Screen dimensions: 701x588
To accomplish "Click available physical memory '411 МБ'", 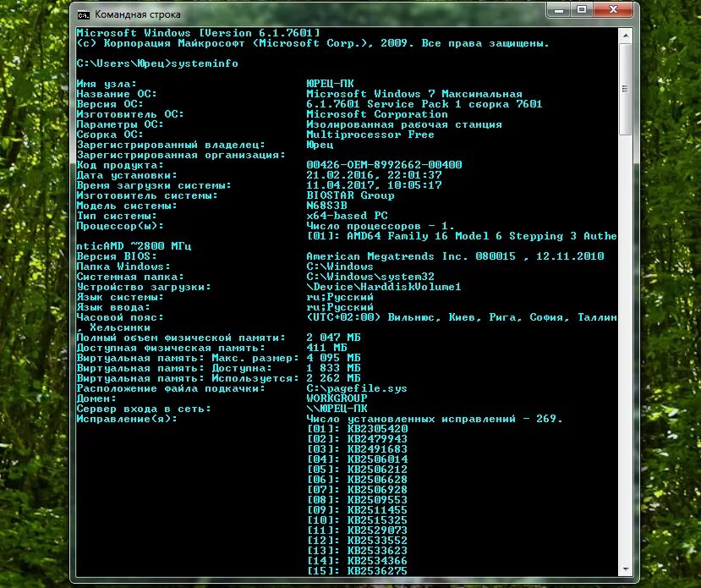I will pos(326,348).
